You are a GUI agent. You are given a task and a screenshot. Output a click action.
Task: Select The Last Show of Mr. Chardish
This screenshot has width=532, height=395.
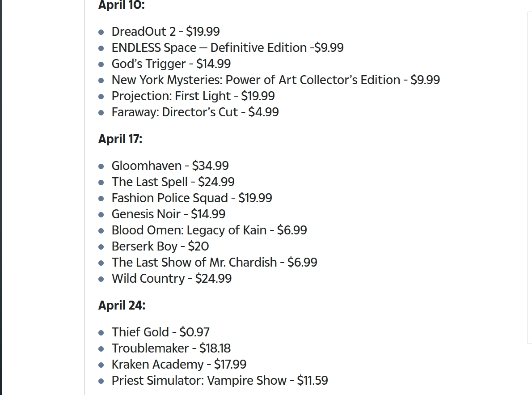pos(214,263)
